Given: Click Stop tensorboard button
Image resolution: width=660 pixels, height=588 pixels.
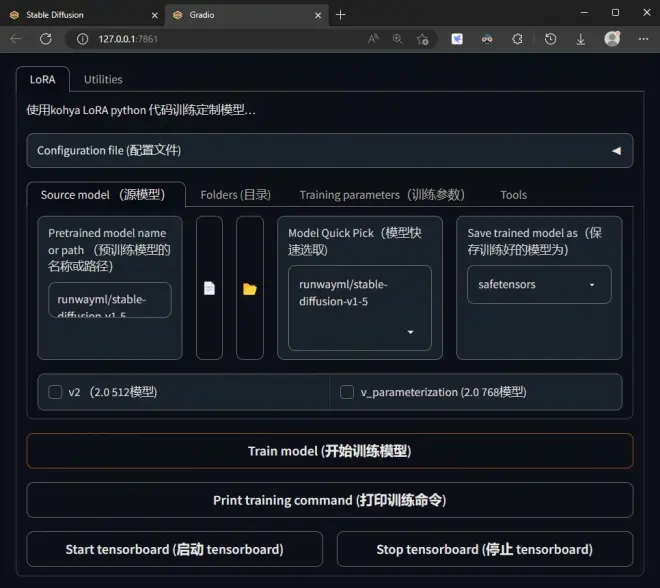Looking at the screenshot, I should click(x=485, y=549).
